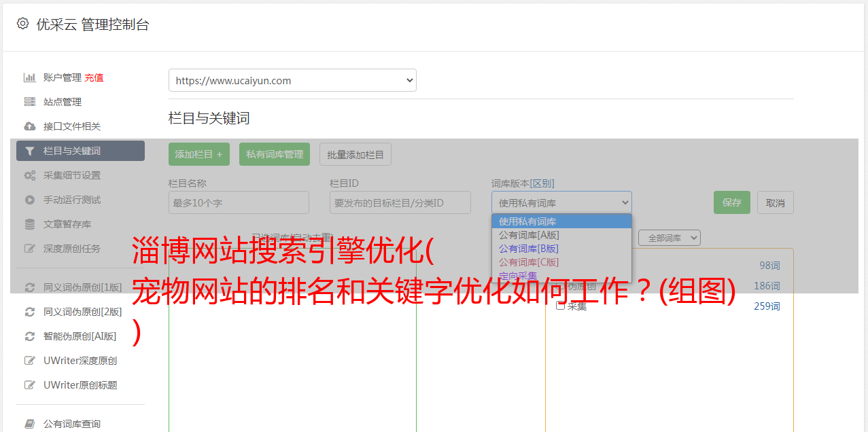Click the edit icon of UWriter深度原创

(29, 361)
